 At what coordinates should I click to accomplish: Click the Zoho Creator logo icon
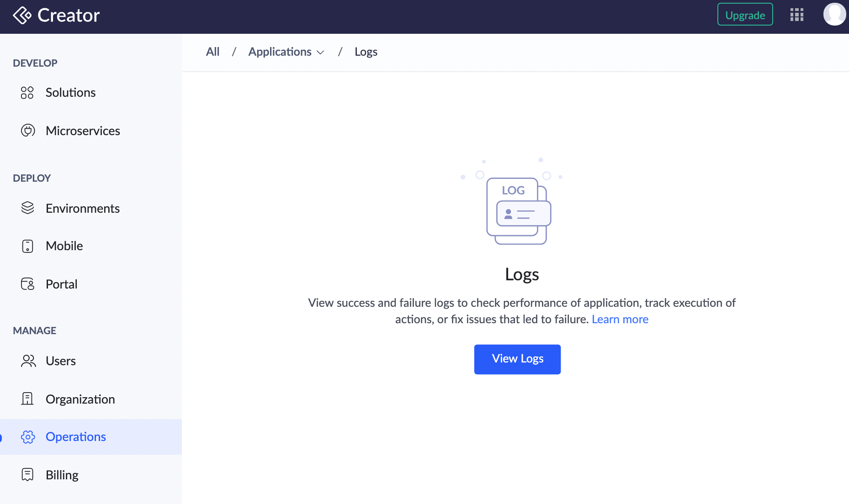[22, 16]
